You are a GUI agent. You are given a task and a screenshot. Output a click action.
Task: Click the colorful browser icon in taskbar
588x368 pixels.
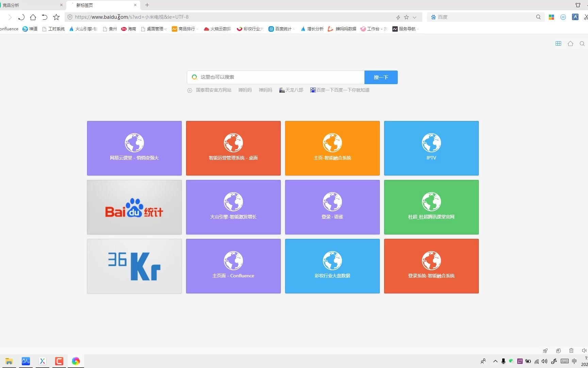point(76,361)
